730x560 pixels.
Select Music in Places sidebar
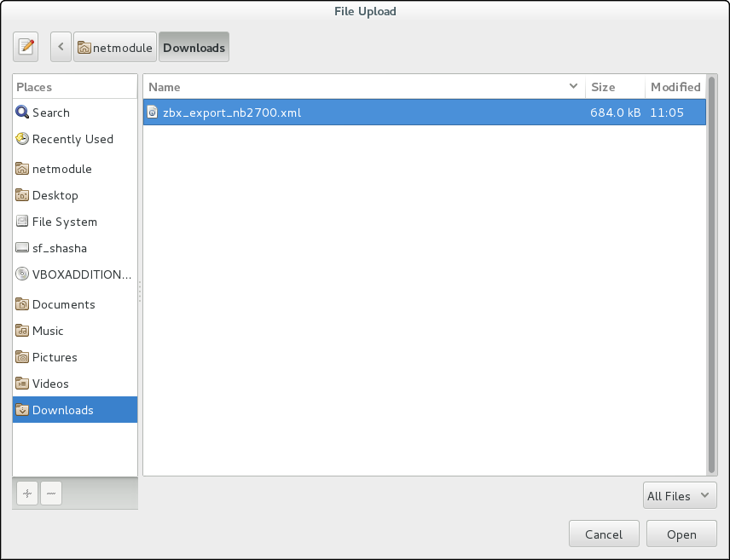tap(75, 331)
